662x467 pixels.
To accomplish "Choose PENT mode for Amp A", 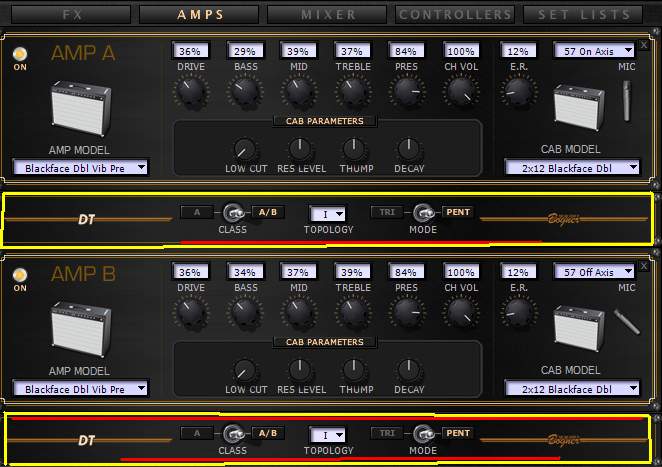I will click(458, 212).
